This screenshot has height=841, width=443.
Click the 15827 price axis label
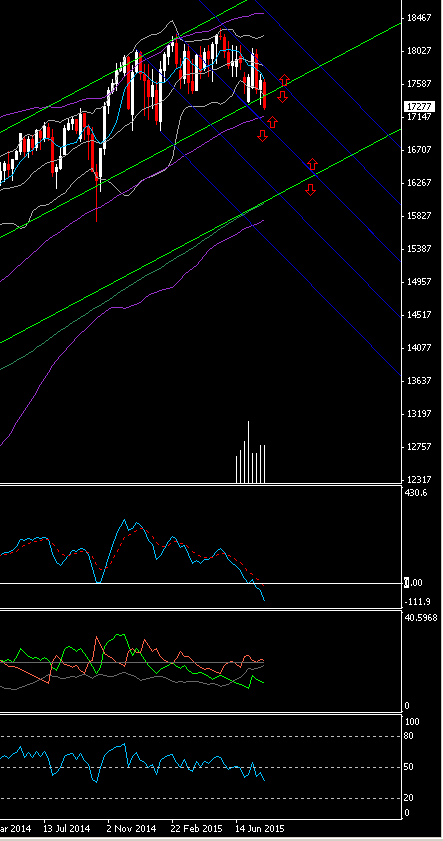pyautogui.click(x=419, y=216)
